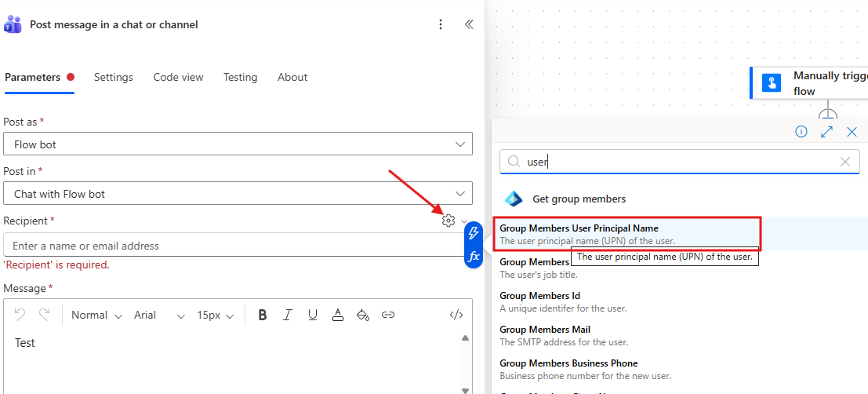
Task: Open the Post in dropdown
Action: [238, 193]
